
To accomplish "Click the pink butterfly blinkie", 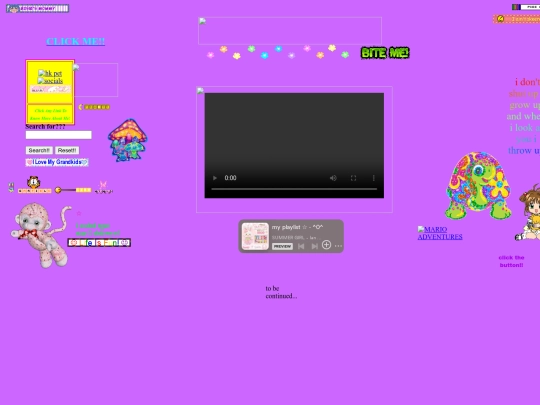I will (x=103, y=187).
